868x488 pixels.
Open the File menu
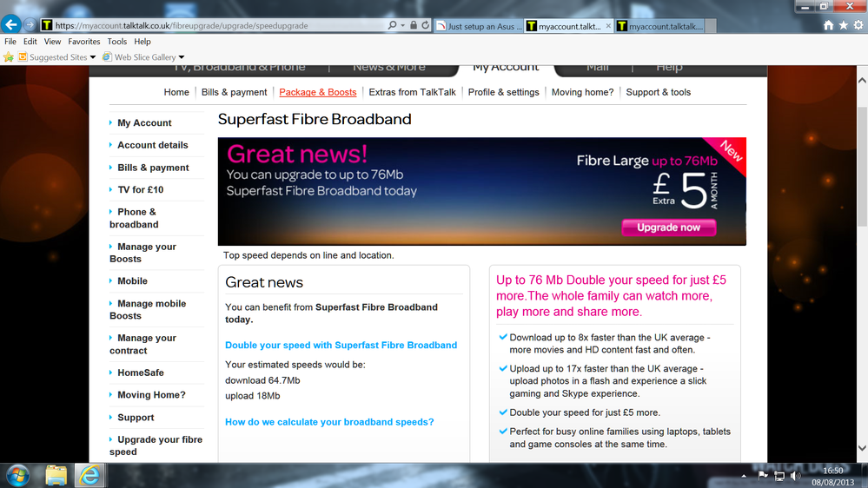tap(10, 42)
